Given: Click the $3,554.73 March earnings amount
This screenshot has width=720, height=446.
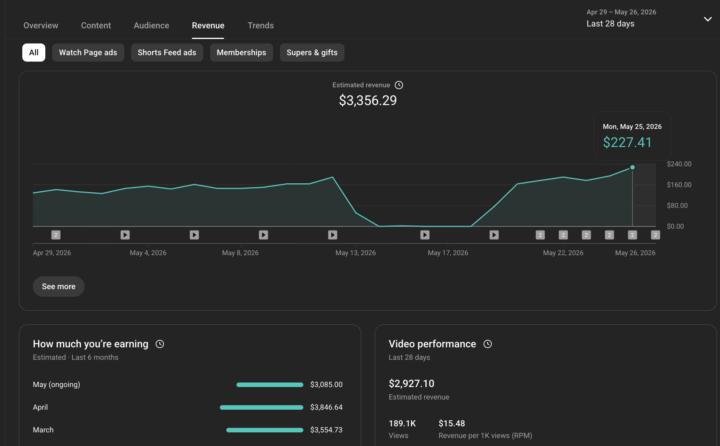Looking at the screenshot, I should click(x=326, y=430).
